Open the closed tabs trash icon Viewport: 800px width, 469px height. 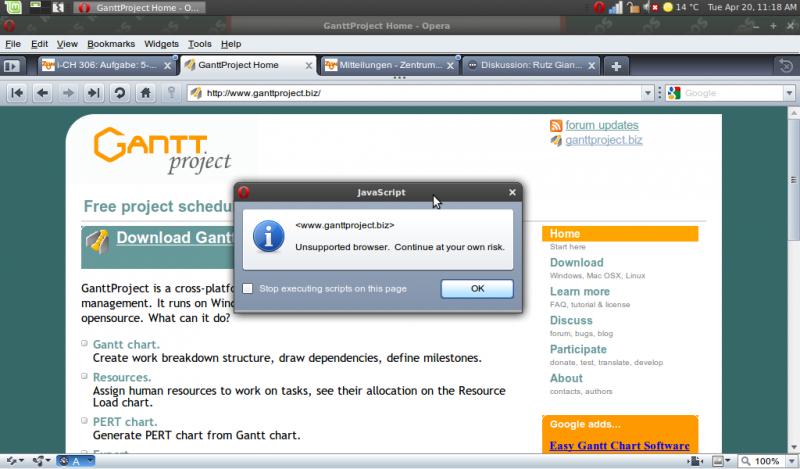click(x=785, y=66)
